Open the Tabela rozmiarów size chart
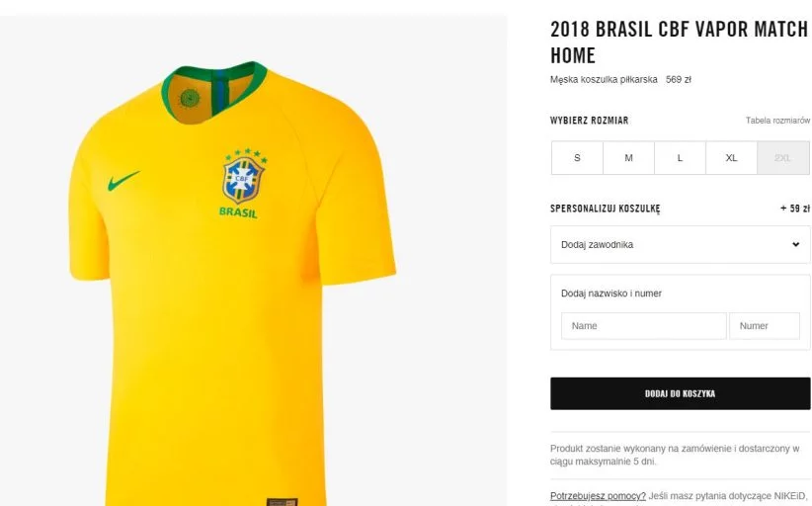Viewport: 812px width, 506px height. click(x=777, y=121)
